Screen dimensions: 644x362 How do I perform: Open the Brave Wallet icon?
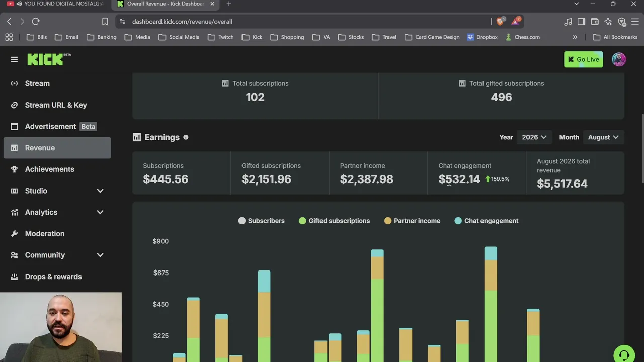[x=595, y=22]
